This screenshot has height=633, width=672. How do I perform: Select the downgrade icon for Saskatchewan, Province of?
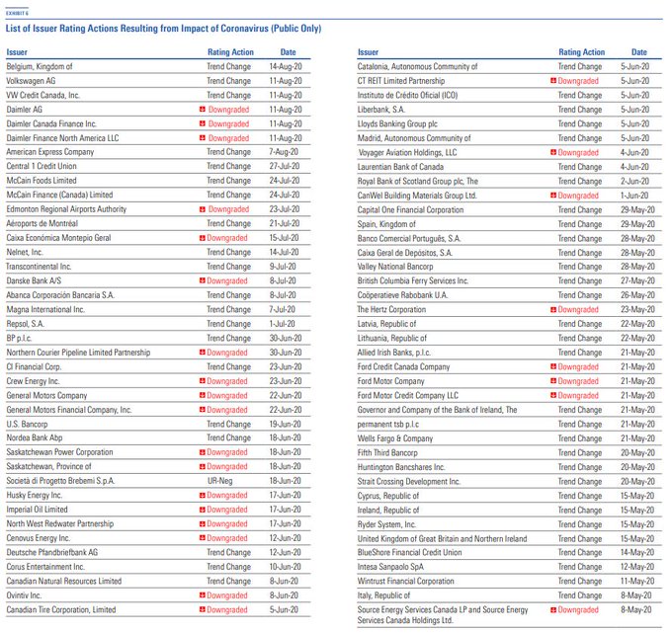pos(203,466)
